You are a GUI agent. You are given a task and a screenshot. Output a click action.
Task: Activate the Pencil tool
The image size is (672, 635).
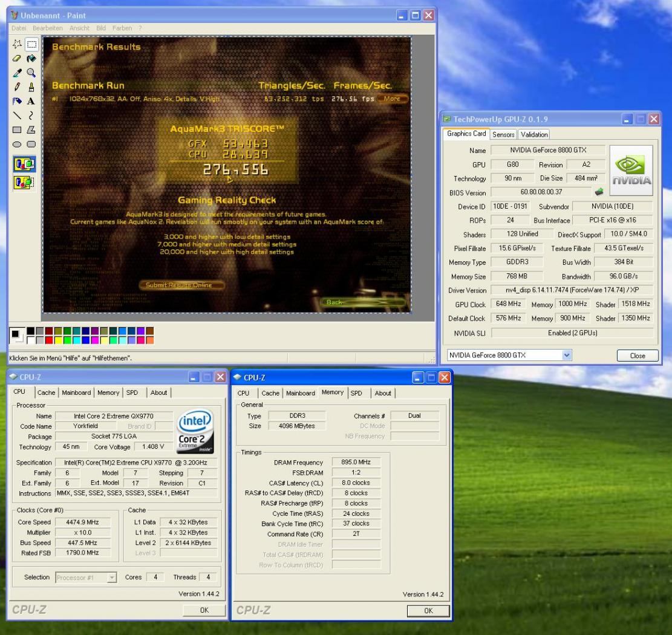coord(17,87)
